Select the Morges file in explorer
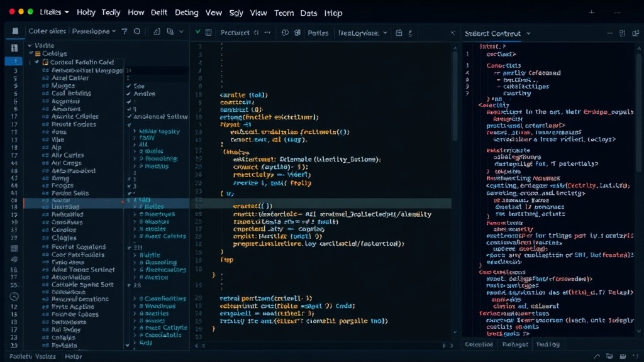The height and width of the screenshot is (362, 644). (x=62, y=85)
